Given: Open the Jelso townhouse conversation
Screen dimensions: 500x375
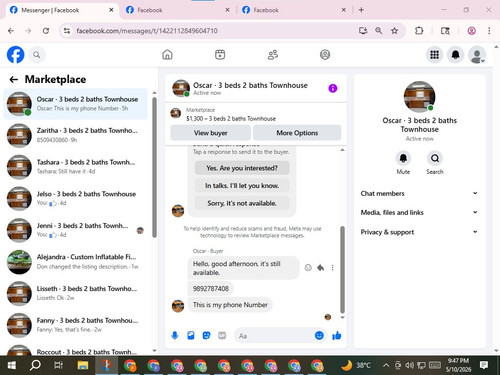Looking at the screenshot, I should [x=76, y=198].
